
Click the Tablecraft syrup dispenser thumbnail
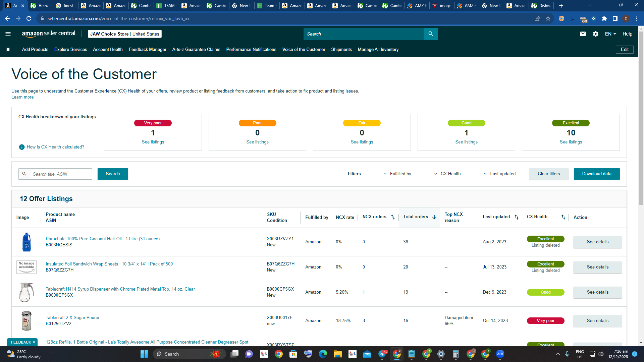click(26, 292)
